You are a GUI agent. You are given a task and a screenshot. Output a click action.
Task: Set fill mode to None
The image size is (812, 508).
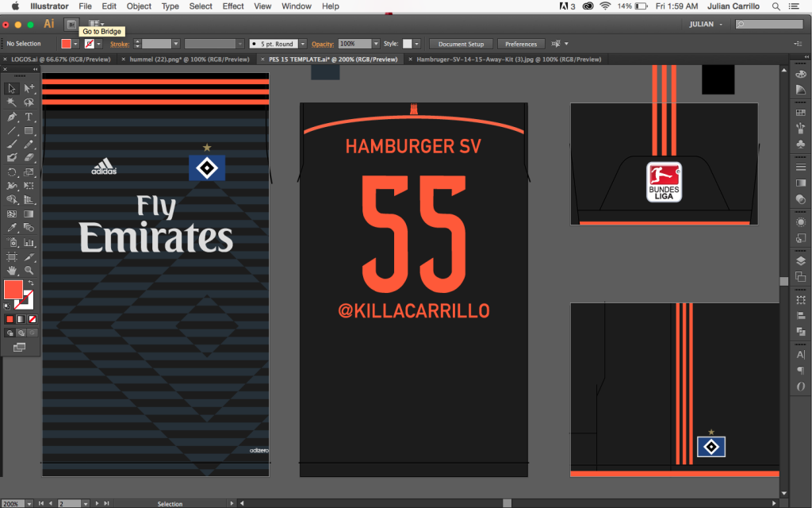pyautogui.click(x=32, y=319)
